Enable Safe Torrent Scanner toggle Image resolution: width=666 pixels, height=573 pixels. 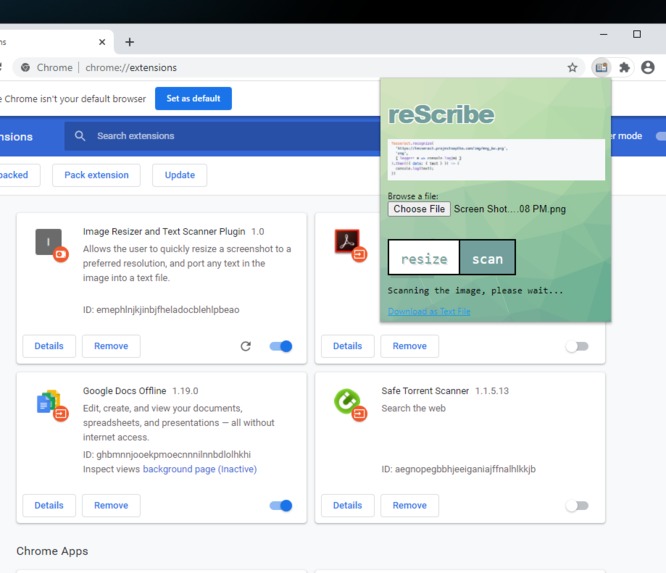(x=577, y=505)
